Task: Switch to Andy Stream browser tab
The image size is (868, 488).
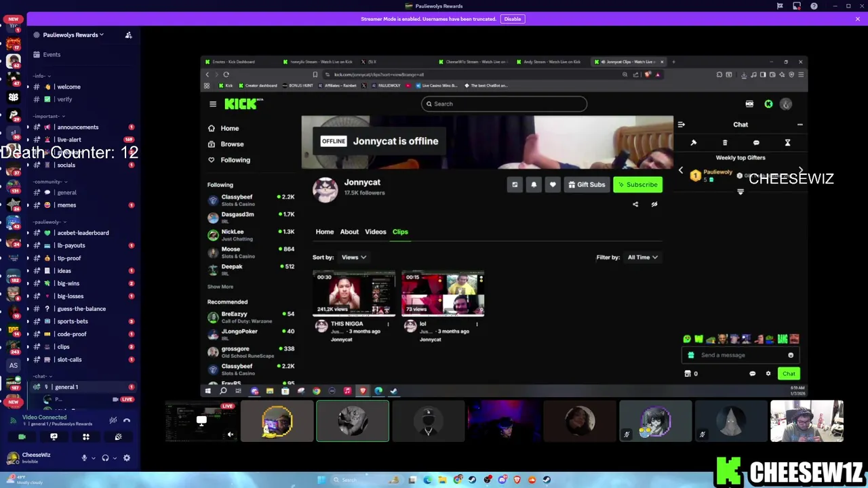Action: (x=551, y=62)
